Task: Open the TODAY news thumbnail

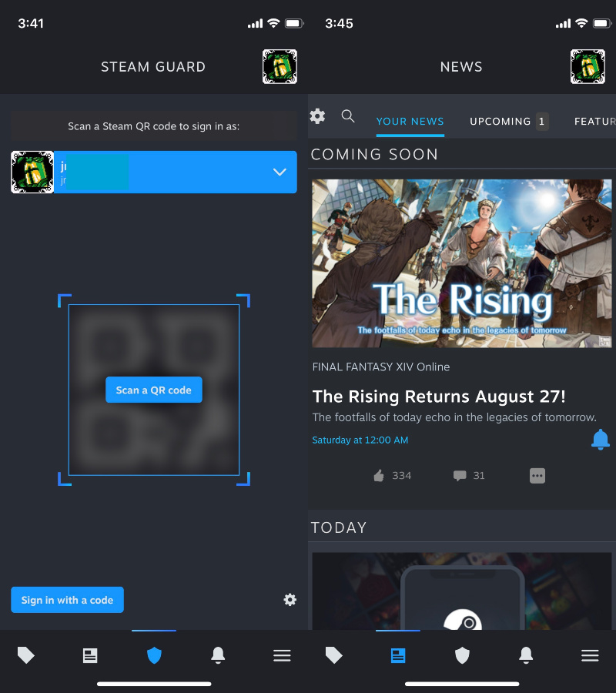Action: coord(462,591)
